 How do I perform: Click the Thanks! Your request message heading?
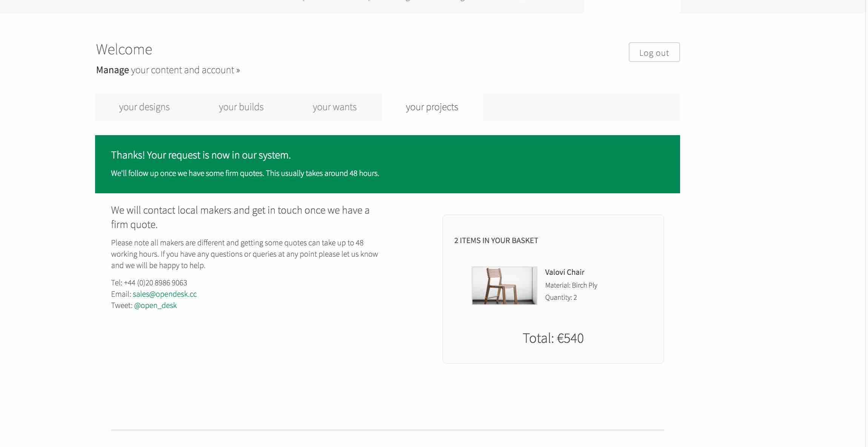(201, 155)
